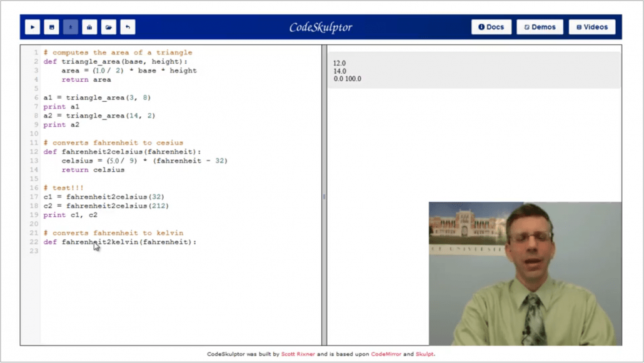Click the Reset arrow icon
Screen dimensions: 644x363
(x=128, y=27)
